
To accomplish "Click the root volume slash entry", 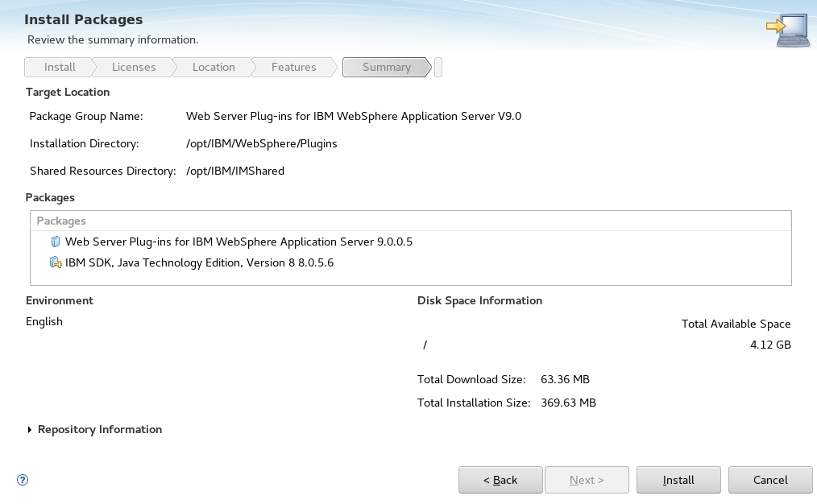I will [x=425, y=345].
